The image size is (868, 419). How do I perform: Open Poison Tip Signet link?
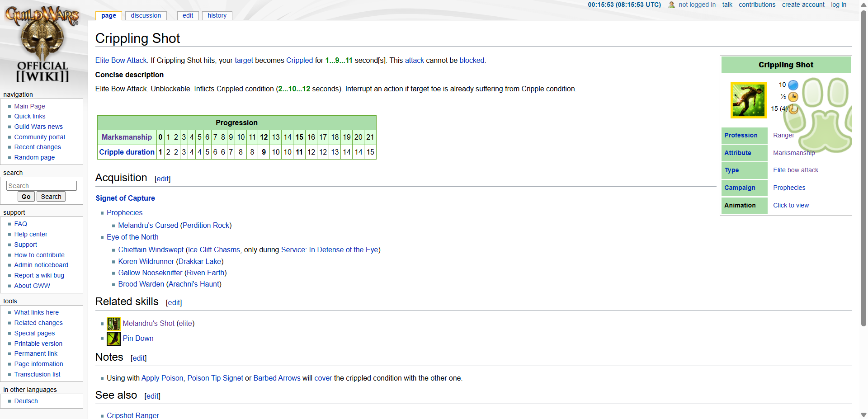215,378
